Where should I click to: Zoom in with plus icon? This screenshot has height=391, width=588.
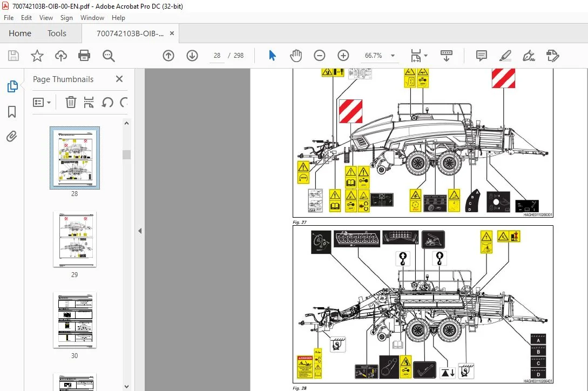343,56
